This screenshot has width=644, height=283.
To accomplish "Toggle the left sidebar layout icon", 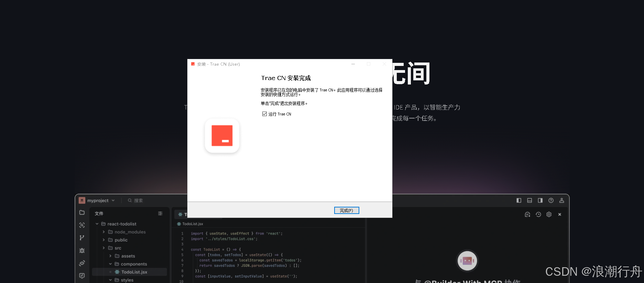I will (519, 201).
